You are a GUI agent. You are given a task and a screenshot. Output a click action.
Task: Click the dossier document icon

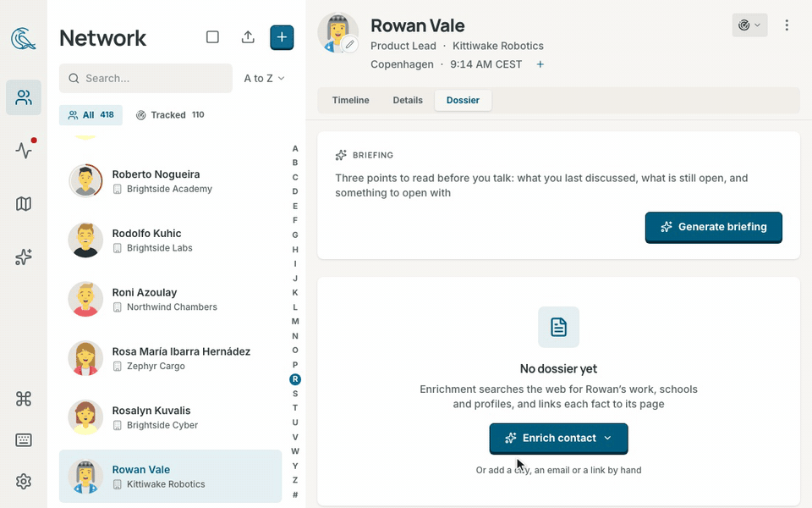coord(558,327)
